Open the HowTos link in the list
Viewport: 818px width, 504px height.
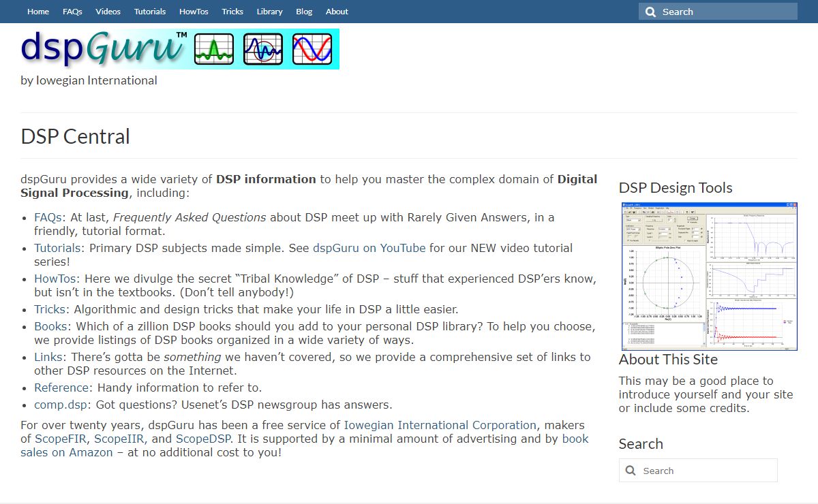tap(55, 279)
